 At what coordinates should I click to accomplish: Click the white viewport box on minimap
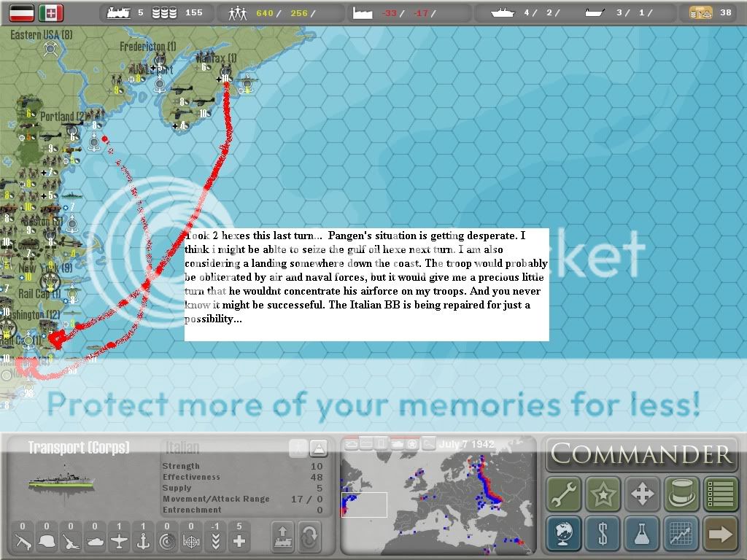click(x=365, y=505)
